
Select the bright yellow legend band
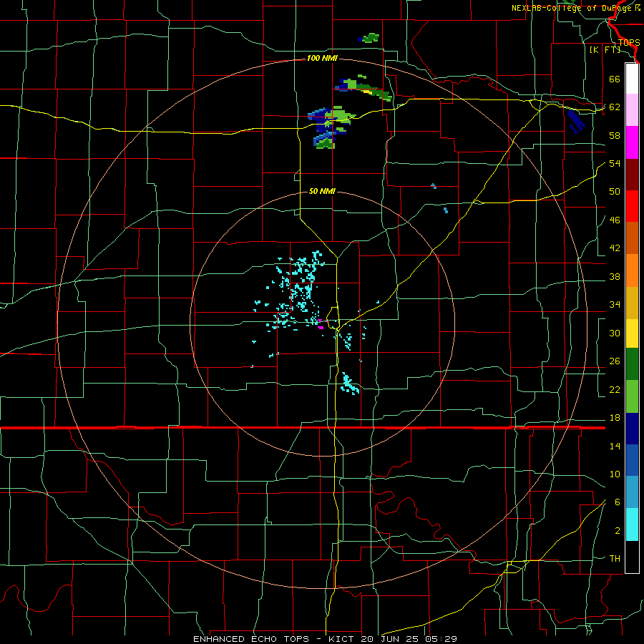click(632, 333)
